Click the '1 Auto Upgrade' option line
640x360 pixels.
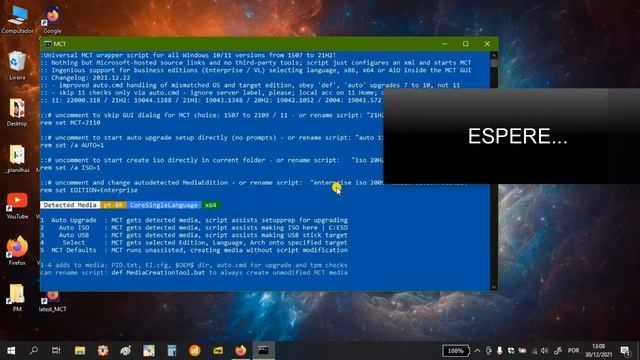click(x=194, y=220)
